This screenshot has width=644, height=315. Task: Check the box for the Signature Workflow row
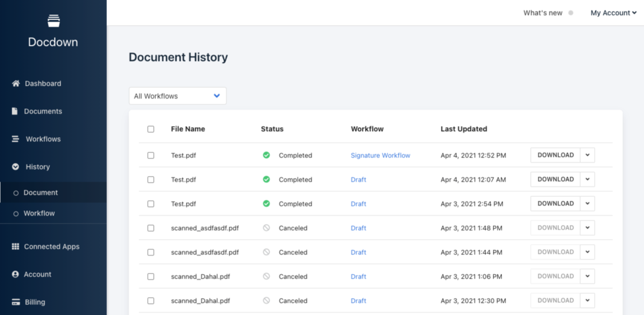[x=151, y=155]
